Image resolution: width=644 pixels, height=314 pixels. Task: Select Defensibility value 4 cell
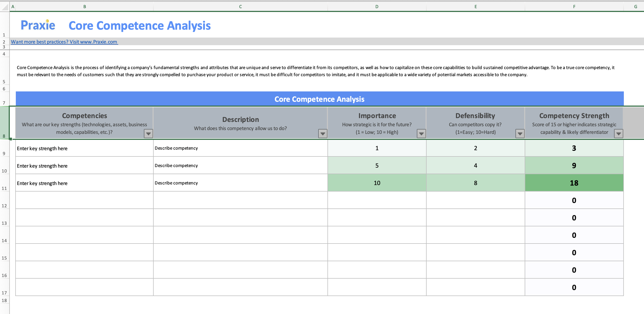tap(476, 166)
